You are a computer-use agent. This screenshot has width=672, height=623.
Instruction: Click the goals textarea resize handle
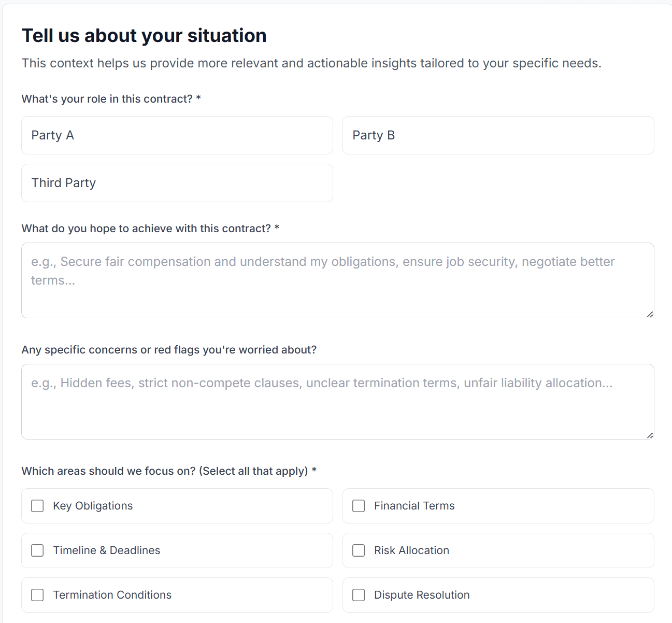[649, 313]
